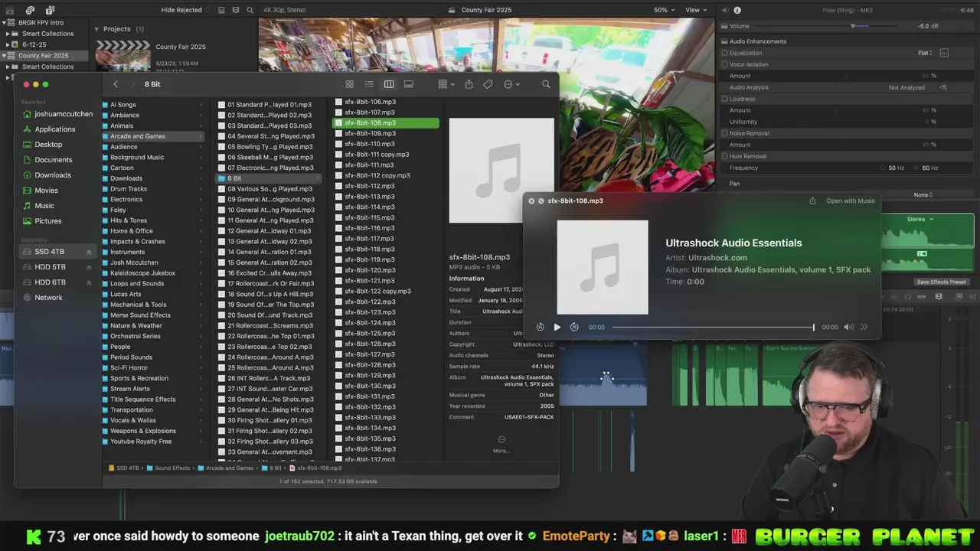Click Open with Music button
980x551 pixels.
[850, 201]
